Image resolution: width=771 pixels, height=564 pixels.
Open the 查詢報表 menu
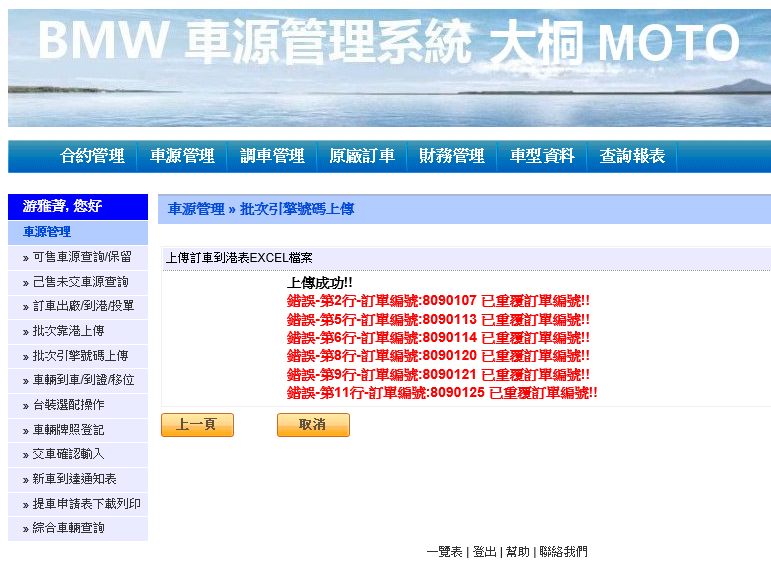pos(632,156)
